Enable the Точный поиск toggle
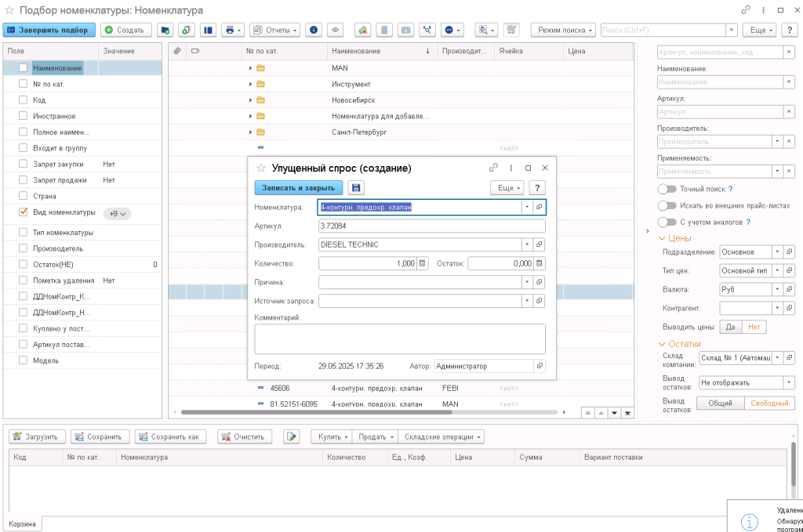This screenshot has width=803, height=532. (x=667, y=189)
